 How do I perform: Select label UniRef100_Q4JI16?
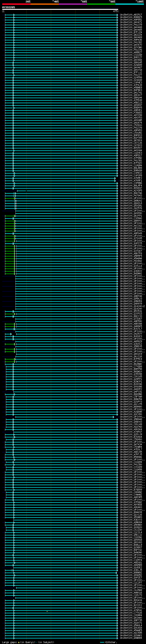tap(131, 357)
